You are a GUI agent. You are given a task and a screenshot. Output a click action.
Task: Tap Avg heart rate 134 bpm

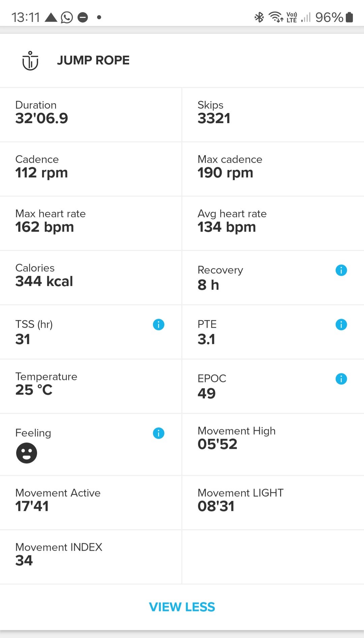[226, 227]
